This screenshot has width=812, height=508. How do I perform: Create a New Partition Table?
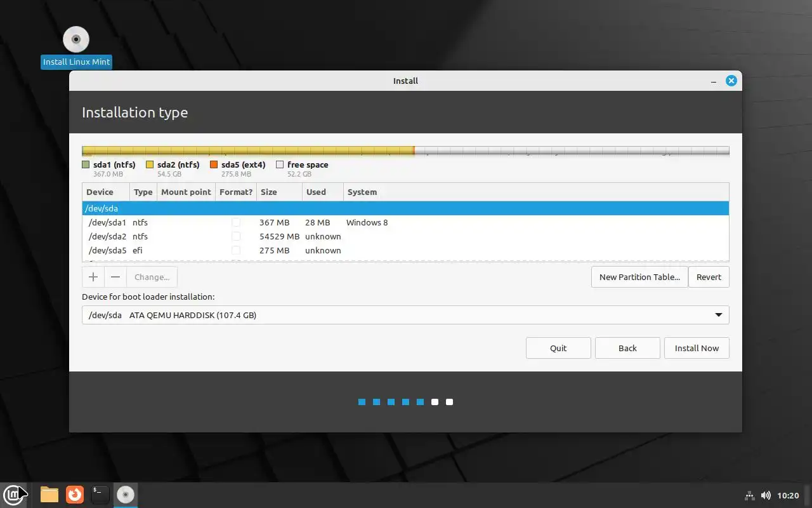point(639,277)
